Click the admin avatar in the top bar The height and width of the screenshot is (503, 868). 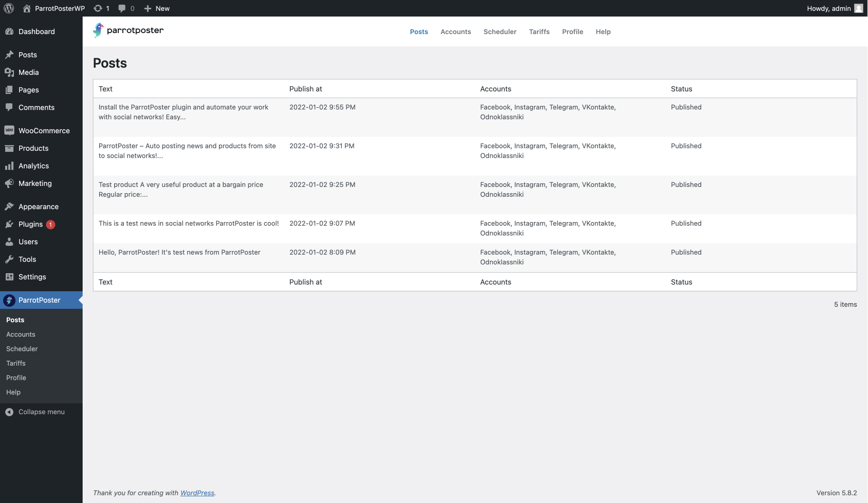click(x=859, y=8)
